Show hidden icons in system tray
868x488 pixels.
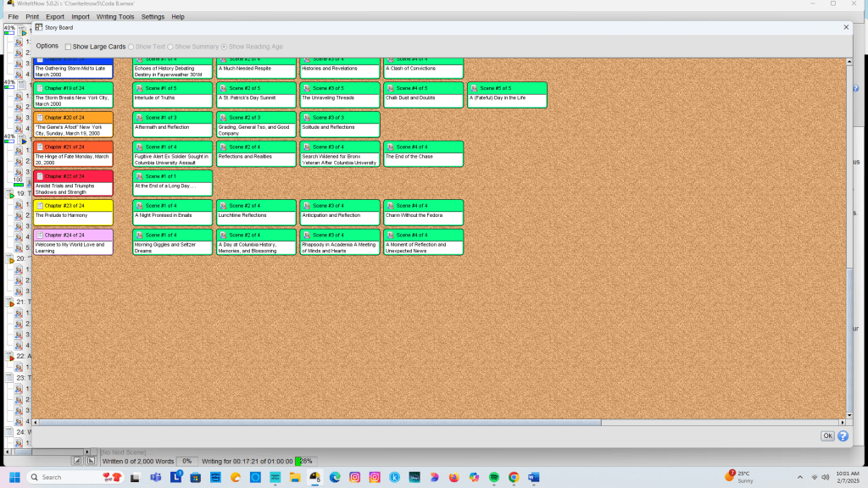(800, 477)
